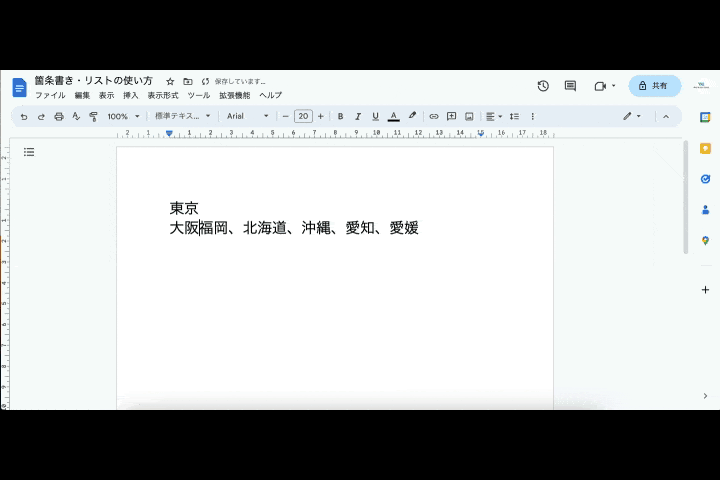Screen dimensions: 720x480
Task: Toggle underline formatting
Action: pos(376,116)
